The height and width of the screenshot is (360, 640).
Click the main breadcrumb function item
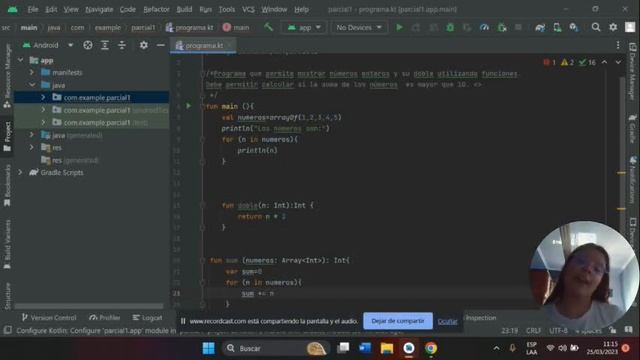tap(236, 27)
